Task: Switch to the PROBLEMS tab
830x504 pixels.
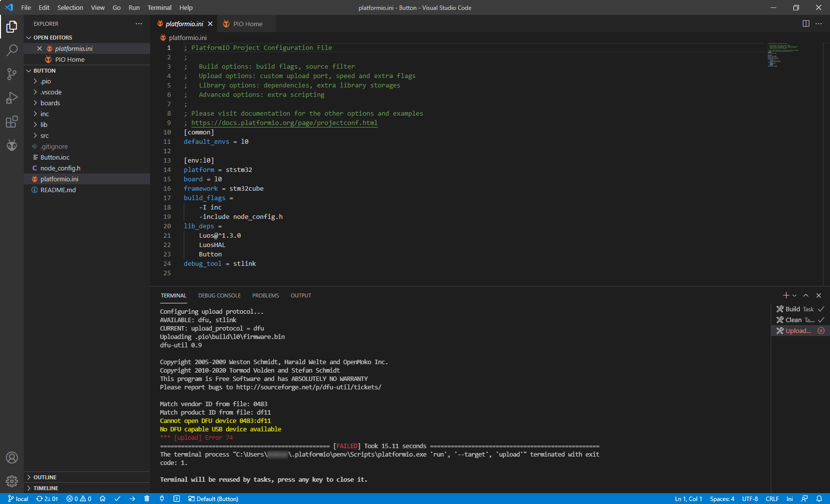Action: (x=265, y=295)
